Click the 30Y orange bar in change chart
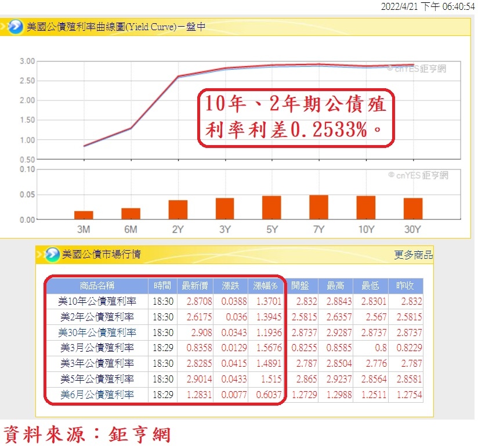The image size is (478, 448). coord(413,208)
